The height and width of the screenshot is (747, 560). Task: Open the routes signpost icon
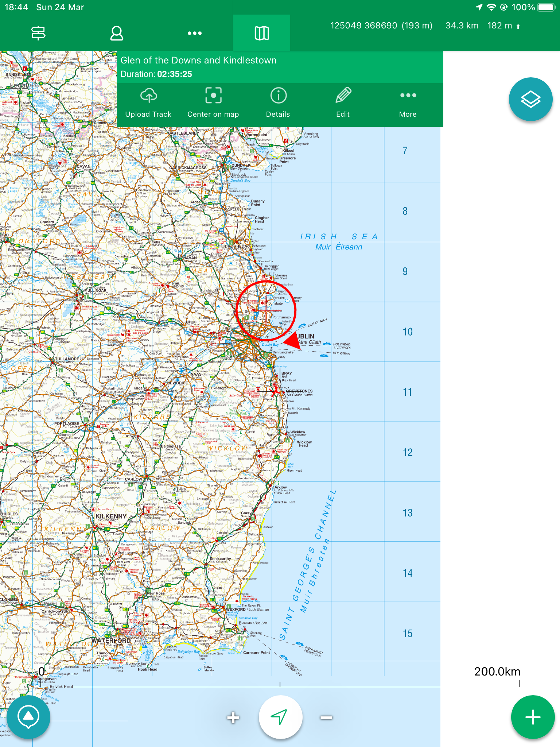[38, 33]
